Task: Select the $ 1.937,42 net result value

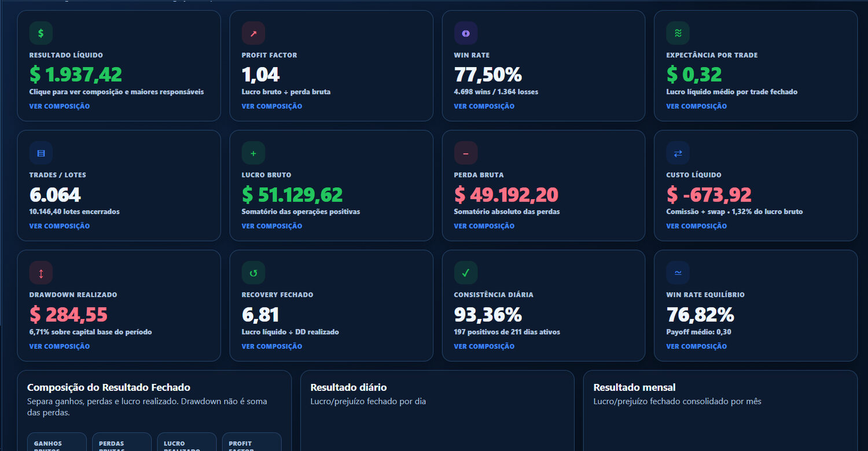Action: point(76,75)
